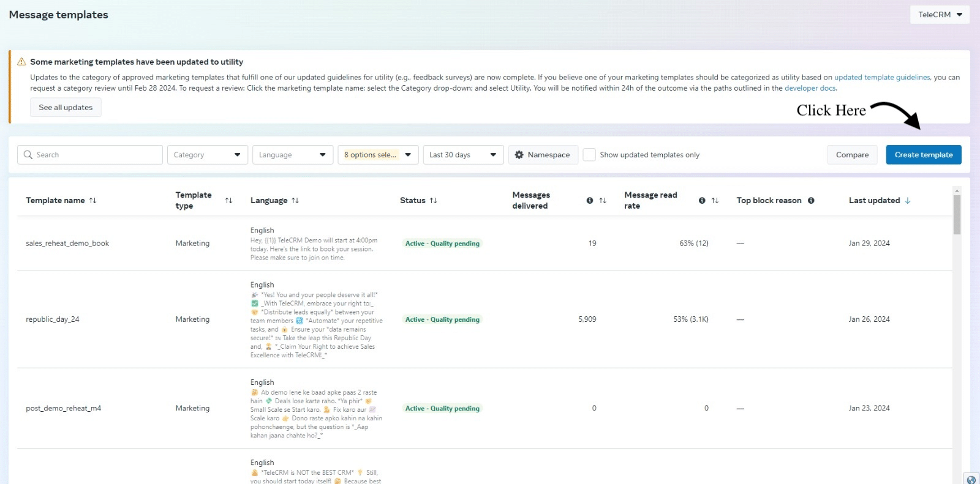Click the Template name sort arrows icon
The image size is (980, 484).
click(x=92, y=201)
